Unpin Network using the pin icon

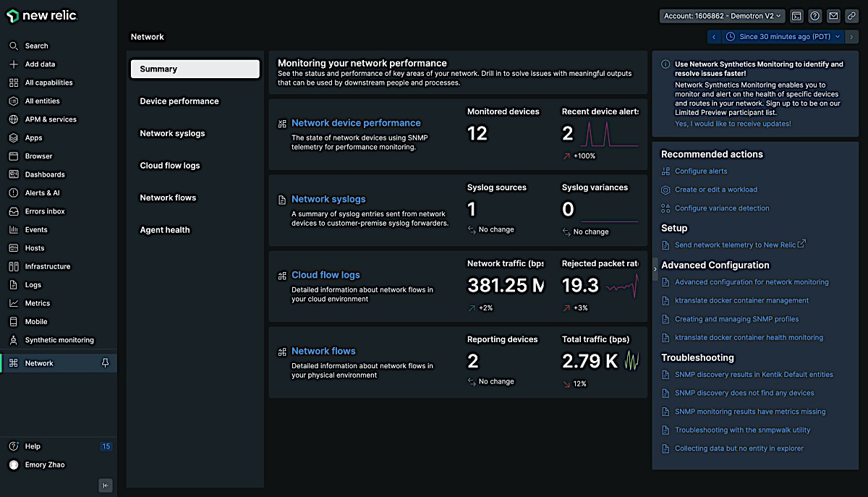[x=105, y=363]
